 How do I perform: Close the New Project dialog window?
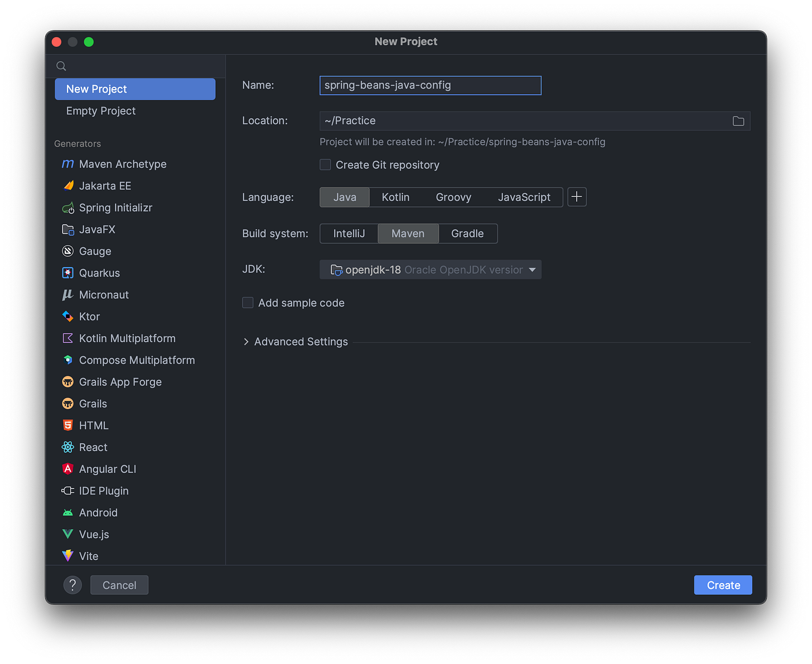[56, 42]
